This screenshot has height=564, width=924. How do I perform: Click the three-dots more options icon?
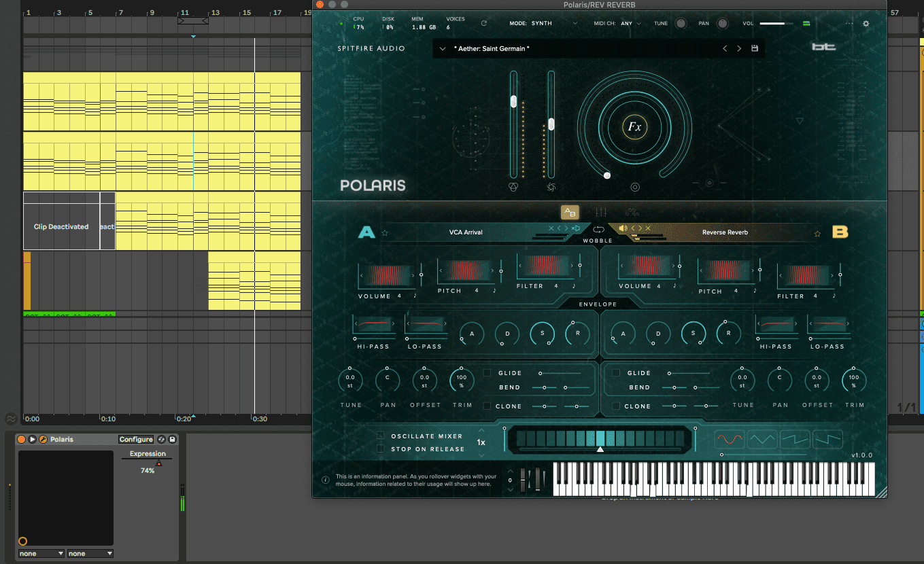click(x=849, y=23)
